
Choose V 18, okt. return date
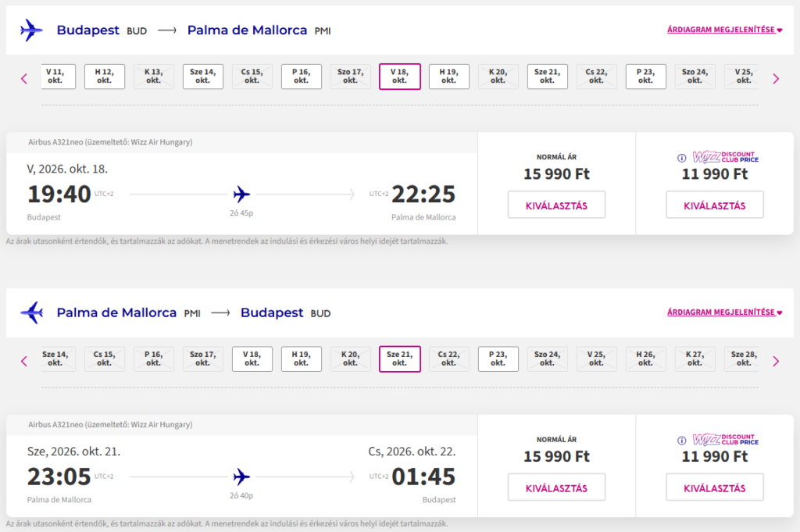(x=252, y=359)
